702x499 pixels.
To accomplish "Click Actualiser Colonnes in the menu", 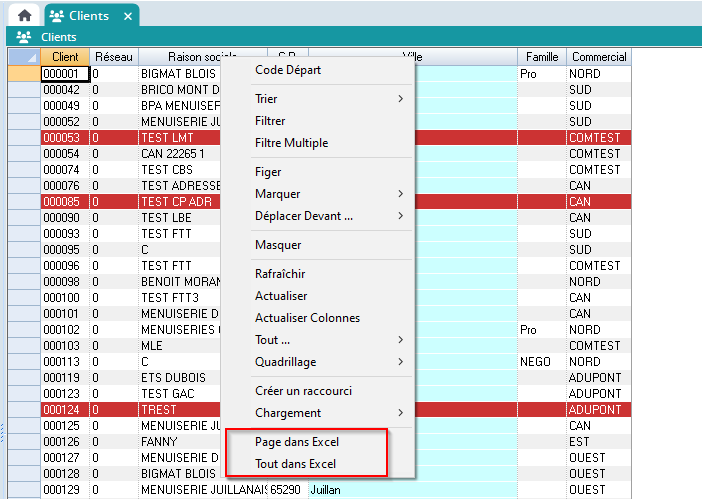I will click(307, 318).
